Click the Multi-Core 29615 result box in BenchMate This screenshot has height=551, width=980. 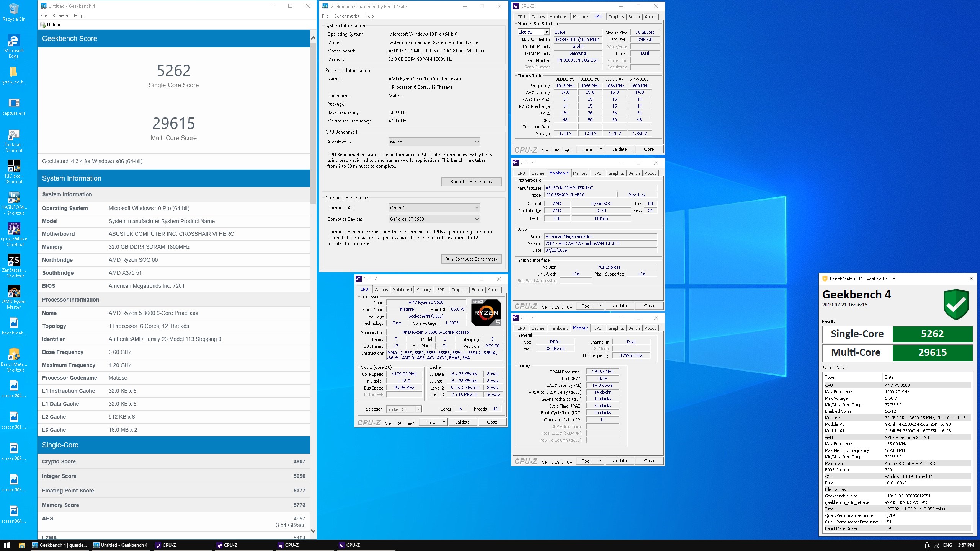click(932, 353)
